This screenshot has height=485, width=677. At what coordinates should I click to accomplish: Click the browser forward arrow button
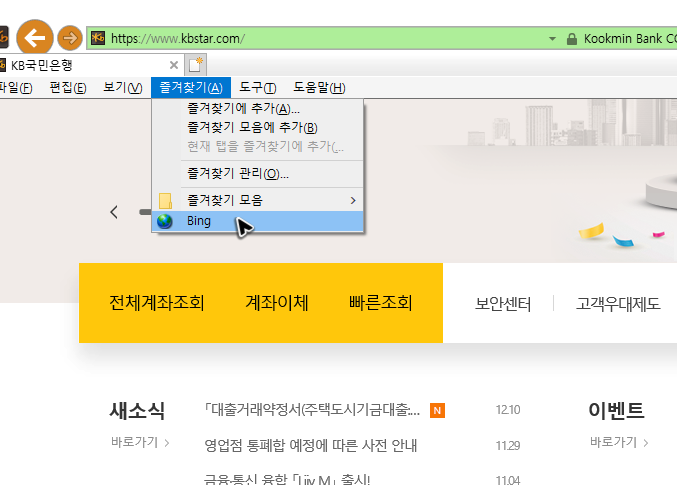click(x=70, y=38)
